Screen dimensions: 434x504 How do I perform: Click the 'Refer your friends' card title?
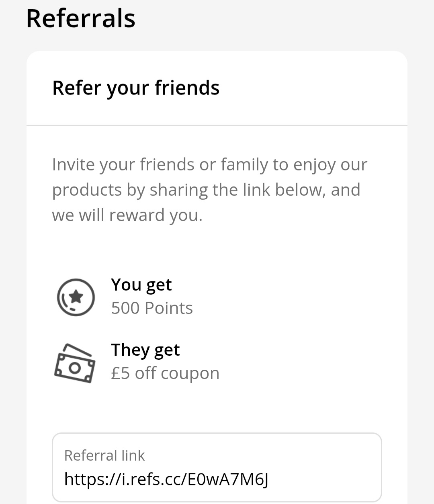136,88
